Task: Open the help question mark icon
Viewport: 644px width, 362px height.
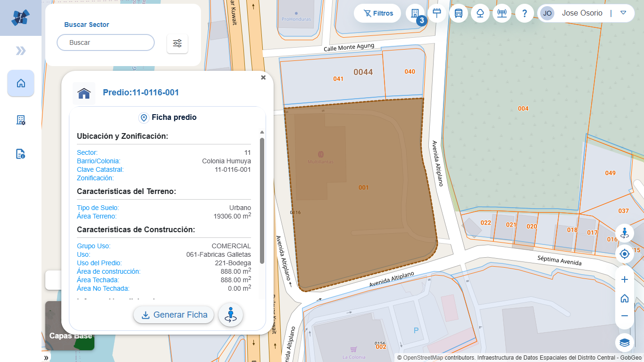Action: click(x=524, y=13)
